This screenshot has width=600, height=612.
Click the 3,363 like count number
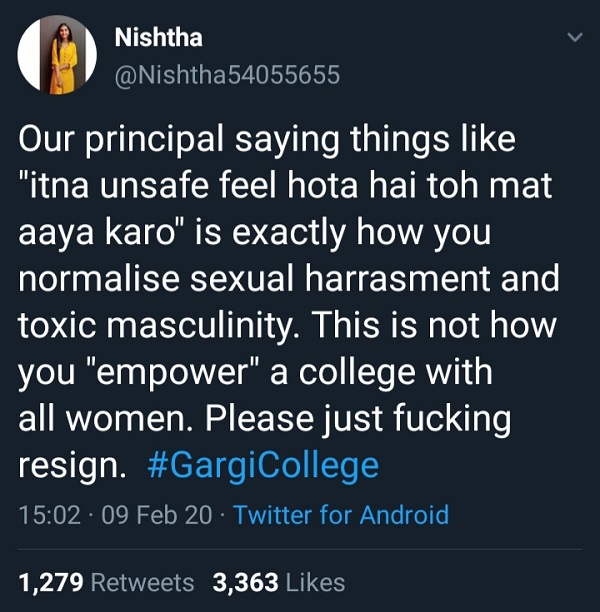tap(243, 583)
